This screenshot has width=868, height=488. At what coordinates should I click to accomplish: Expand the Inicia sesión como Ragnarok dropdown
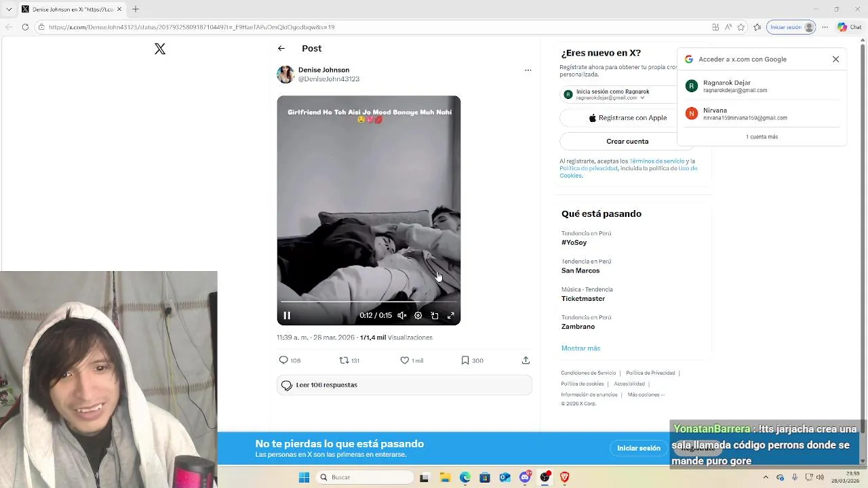pyautogui.click(x=642, y=98)
